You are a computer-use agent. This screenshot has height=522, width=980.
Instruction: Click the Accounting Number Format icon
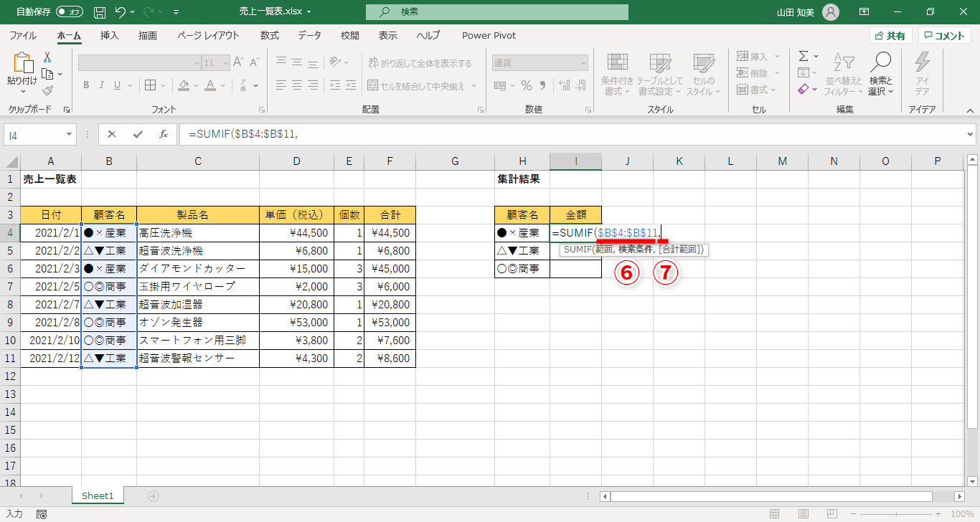click(x=501, y=85)
